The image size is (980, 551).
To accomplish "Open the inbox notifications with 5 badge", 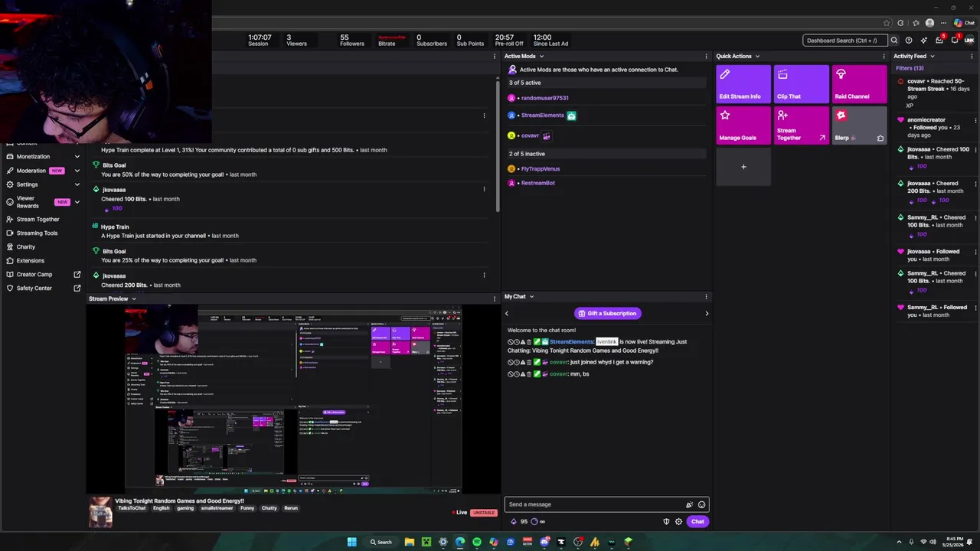I will (939, 40).
